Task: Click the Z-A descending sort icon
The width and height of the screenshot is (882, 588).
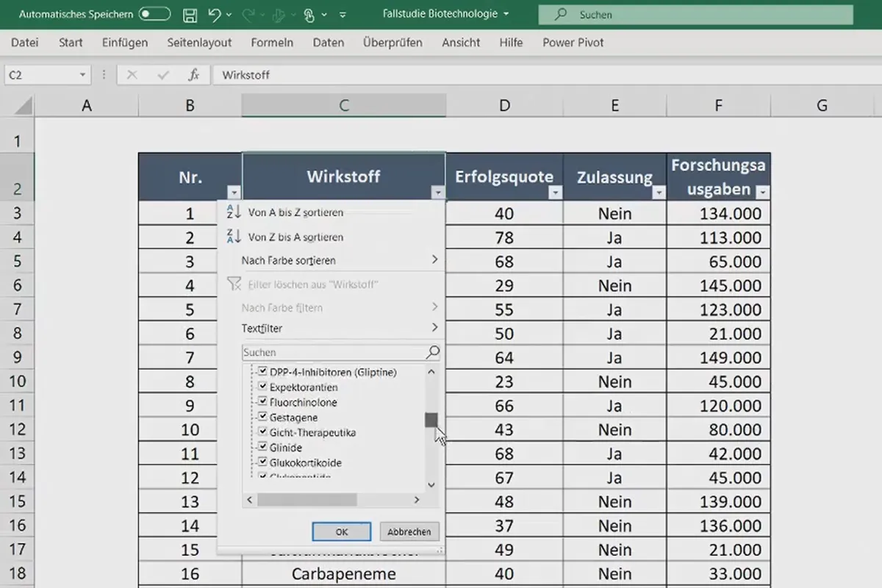Action: coord(234,237)
